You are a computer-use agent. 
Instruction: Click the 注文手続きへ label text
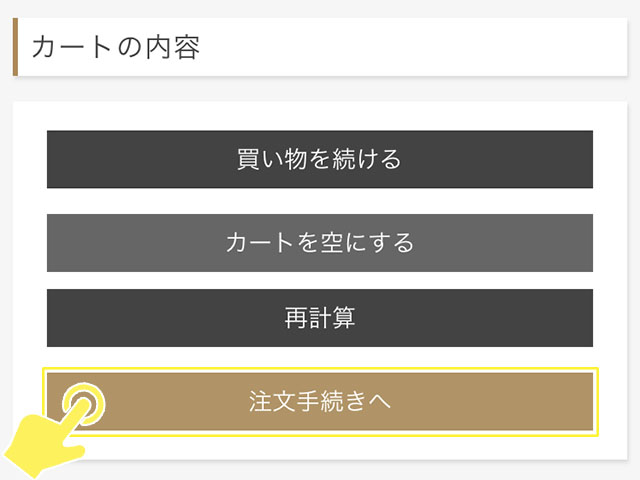(x=320, y=402)
